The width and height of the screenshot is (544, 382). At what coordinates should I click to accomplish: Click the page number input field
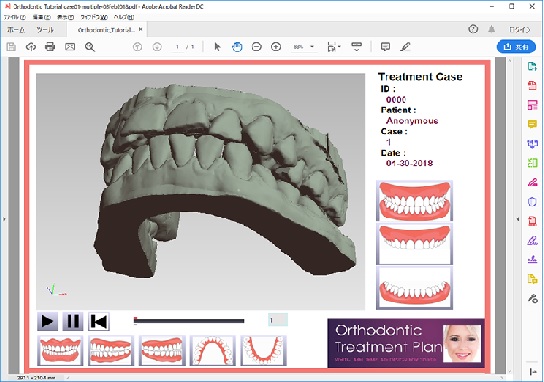tap(177, 47)
